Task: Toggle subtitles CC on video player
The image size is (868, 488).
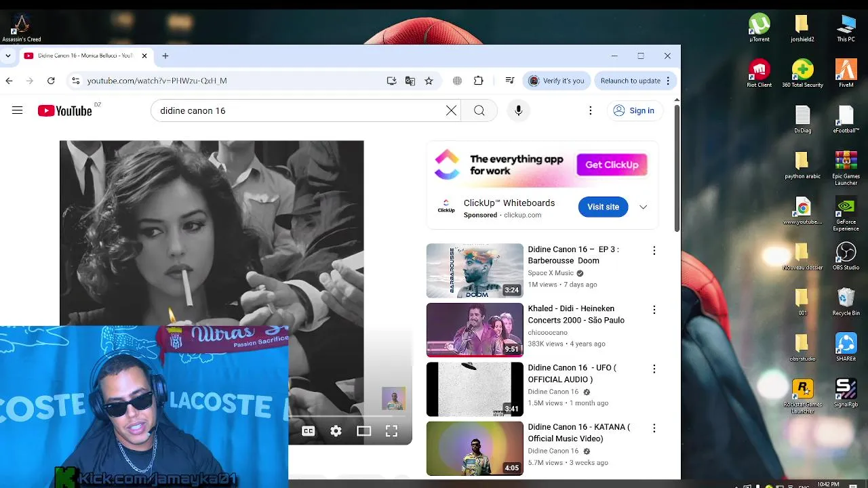Action: 308,431
